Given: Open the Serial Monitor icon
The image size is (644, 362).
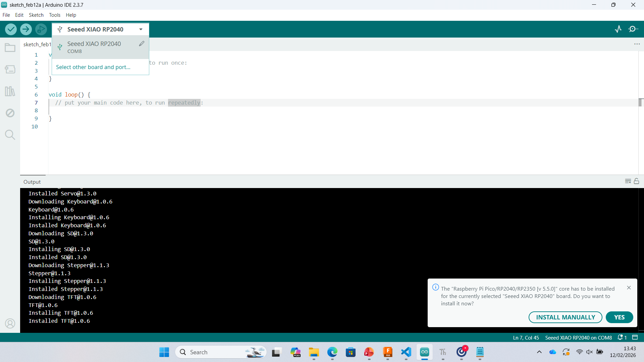Looking at the screenshot, I should (633, 29).
